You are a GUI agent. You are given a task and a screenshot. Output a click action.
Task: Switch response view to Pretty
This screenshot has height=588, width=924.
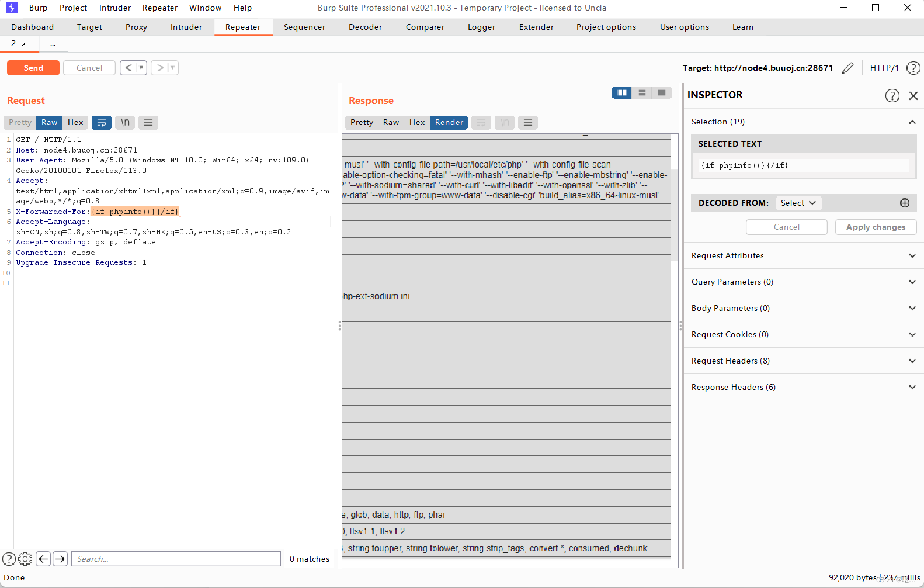pyautogui.click(x=362, y=122)
